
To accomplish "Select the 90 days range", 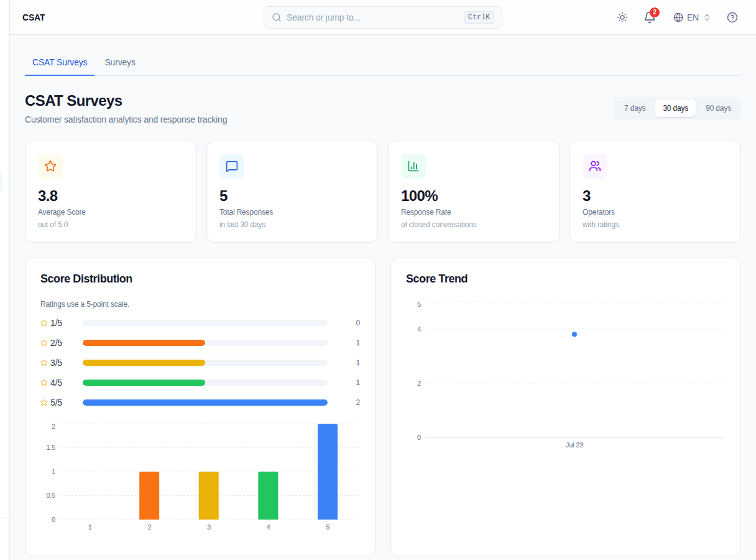I will pos(718,108).
